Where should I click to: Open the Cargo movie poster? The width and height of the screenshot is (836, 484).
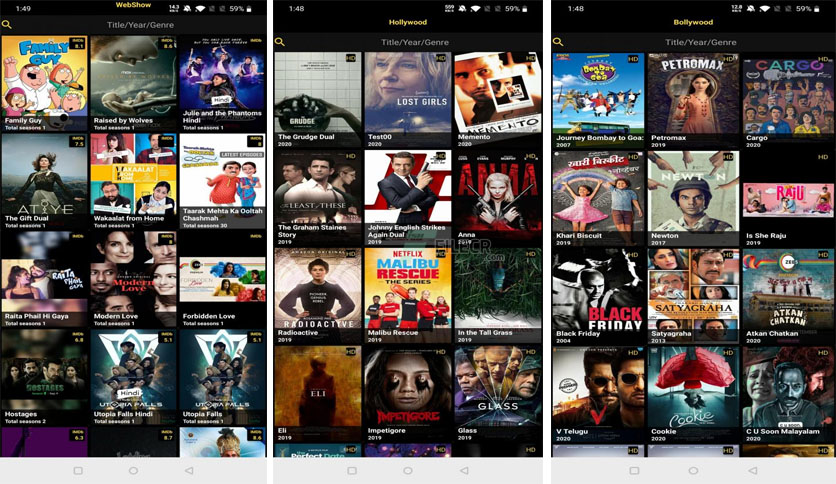[x=788, y=101]
